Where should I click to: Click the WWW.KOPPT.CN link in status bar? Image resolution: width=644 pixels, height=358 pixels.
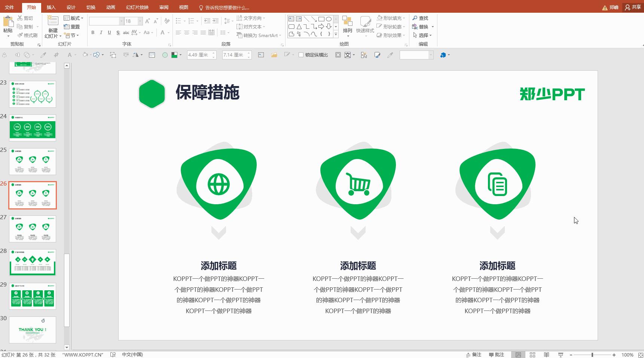pyautogui.click(x=83, y=354)
